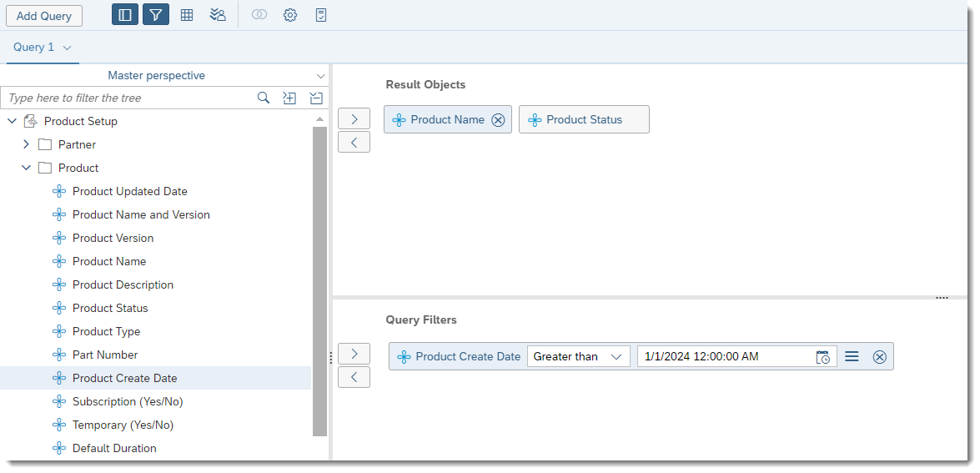
Task: Remove Product Name from Result Objects
Action: [498, 120]
